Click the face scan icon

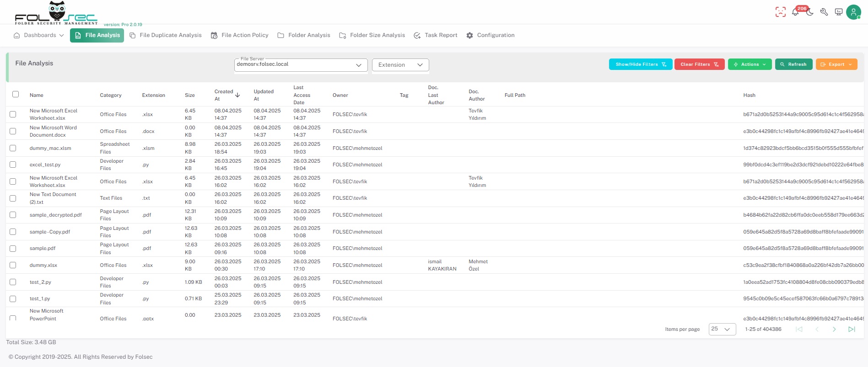coord(781,12)
